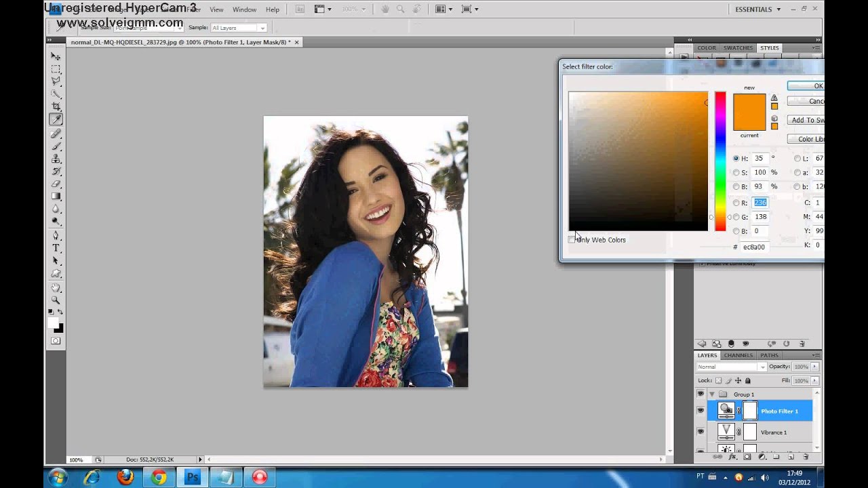This screenshot has height=488, width=868.
Task: Click OK in the color picker
Action: (x=806, y=86)
